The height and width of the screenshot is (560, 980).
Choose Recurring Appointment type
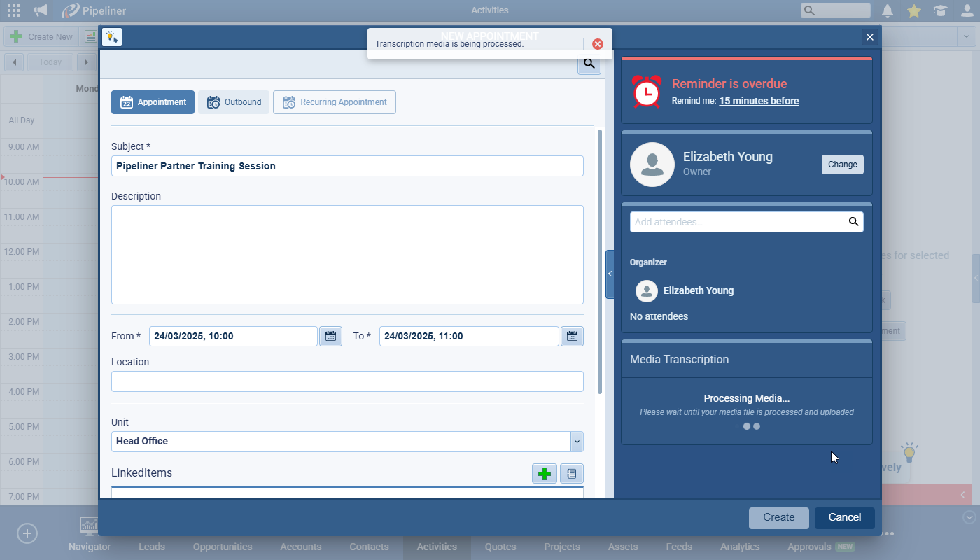click(x=335, y=102)
